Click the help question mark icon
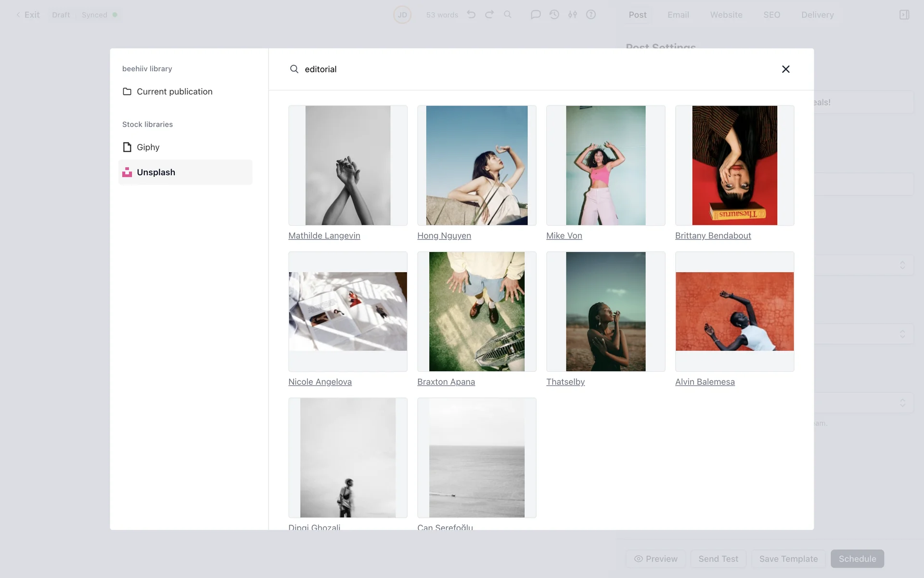Screen dimensions: 924x578 coord(591,14)
